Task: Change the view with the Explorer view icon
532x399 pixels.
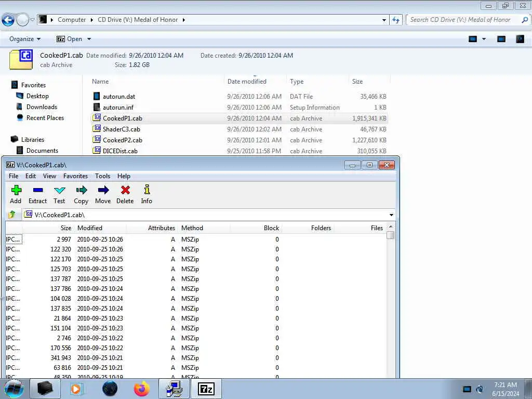Action: (473, 39)
